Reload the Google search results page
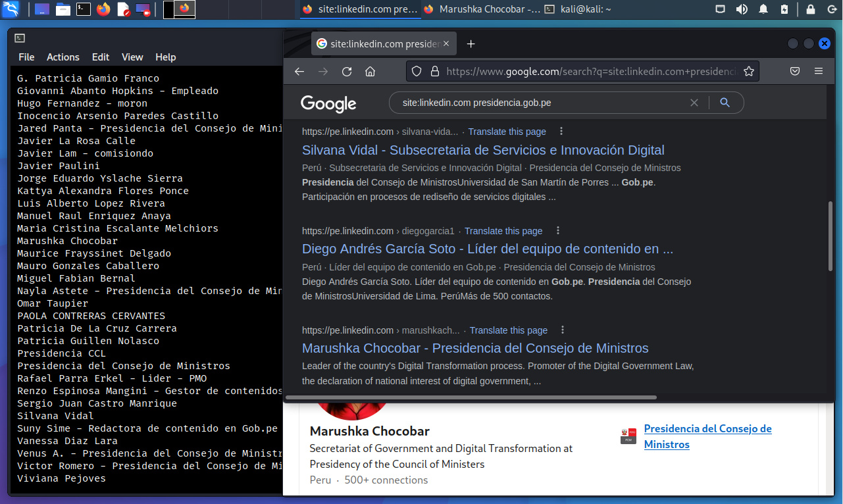This screenshot has height=504, width=843. (347, 72)
